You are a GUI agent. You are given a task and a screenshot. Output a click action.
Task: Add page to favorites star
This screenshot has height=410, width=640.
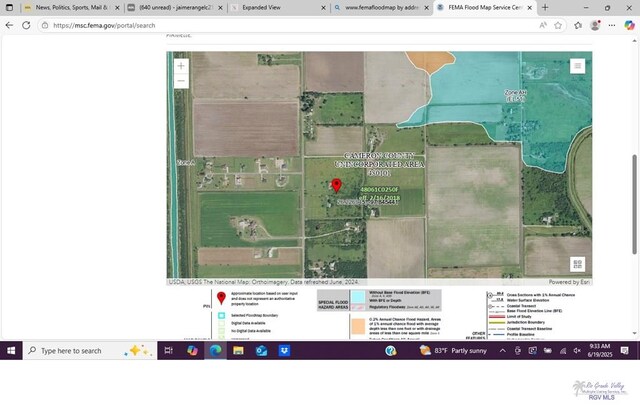point(558,25)
